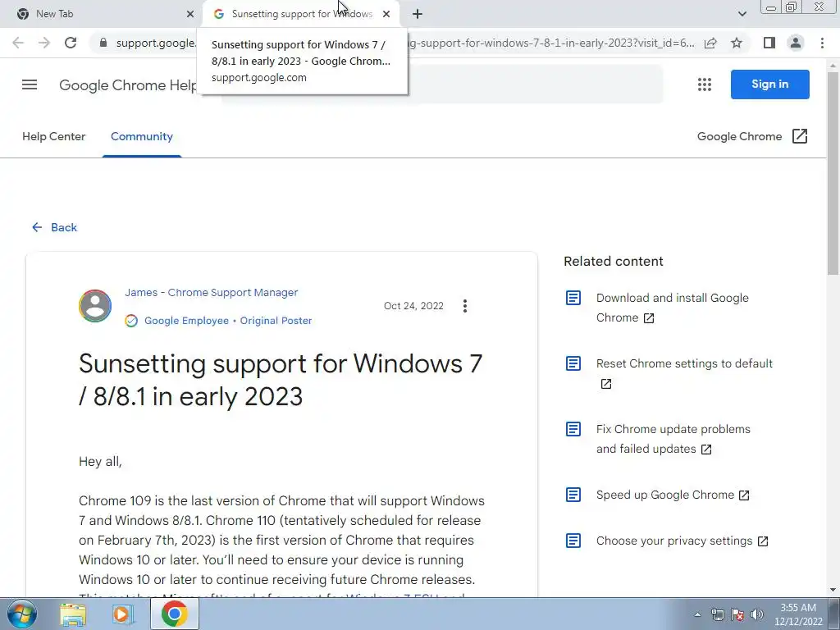Go back to previous page in browser

18,43
